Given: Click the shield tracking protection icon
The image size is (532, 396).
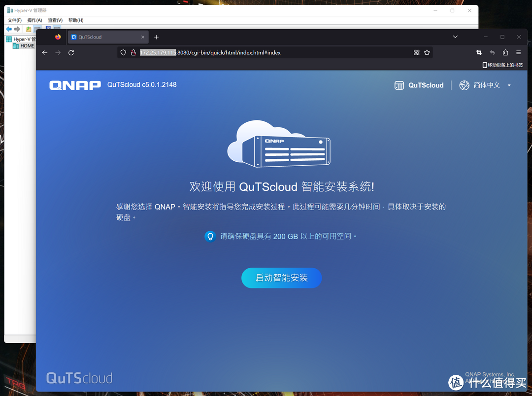Looking at the screenshot, I should tap(123, 53).
